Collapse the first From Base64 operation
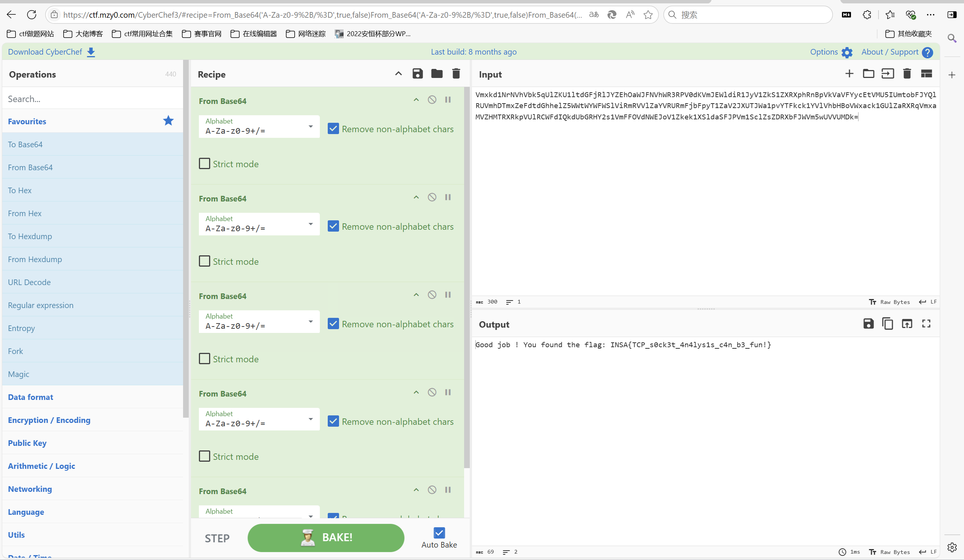 pyautogui.click(x=416, y=100)
